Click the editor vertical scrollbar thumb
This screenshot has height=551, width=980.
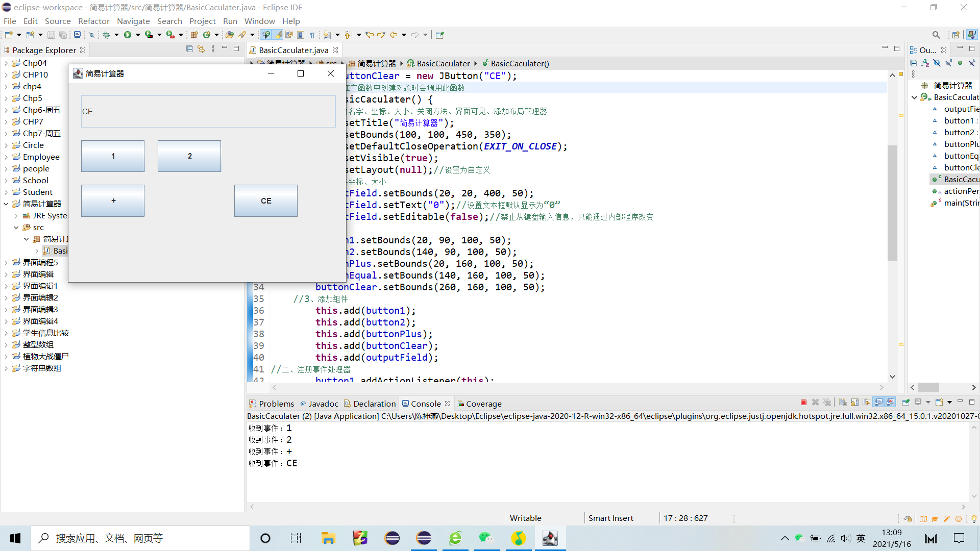(x=892, y=204)
